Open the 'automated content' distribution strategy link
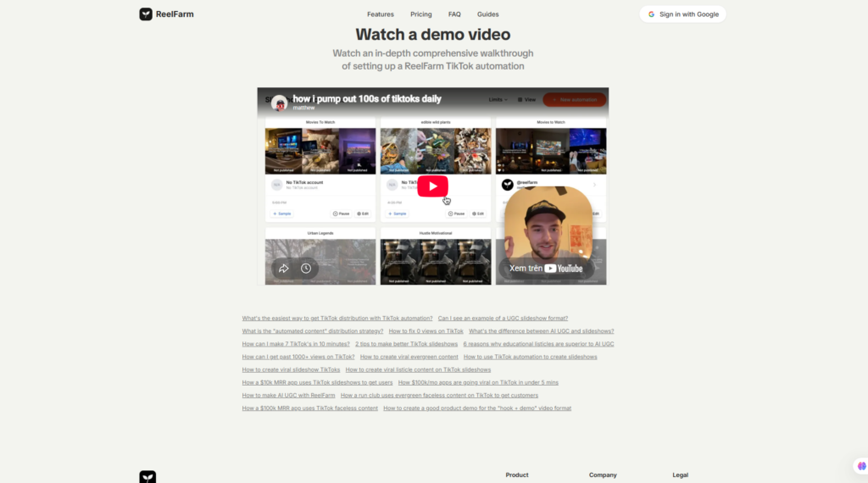Screen dimensions: 868x483 (312, 330)
